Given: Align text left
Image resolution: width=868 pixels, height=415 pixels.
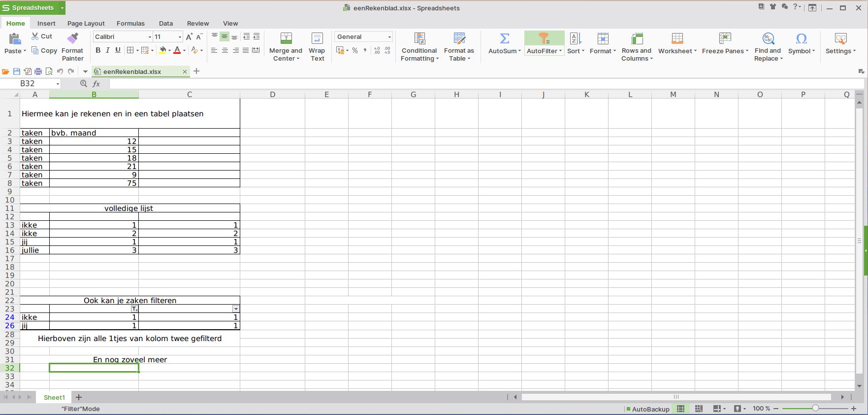Looking at the screenshot, I should (214, 50).
